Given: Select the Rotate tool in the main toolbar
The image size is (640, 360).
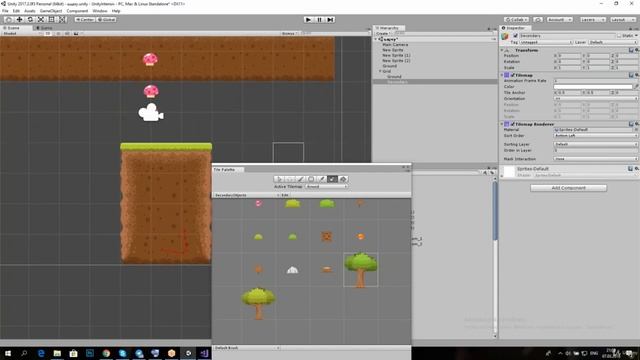Looking at the screenshot, I should coord(30,20).
